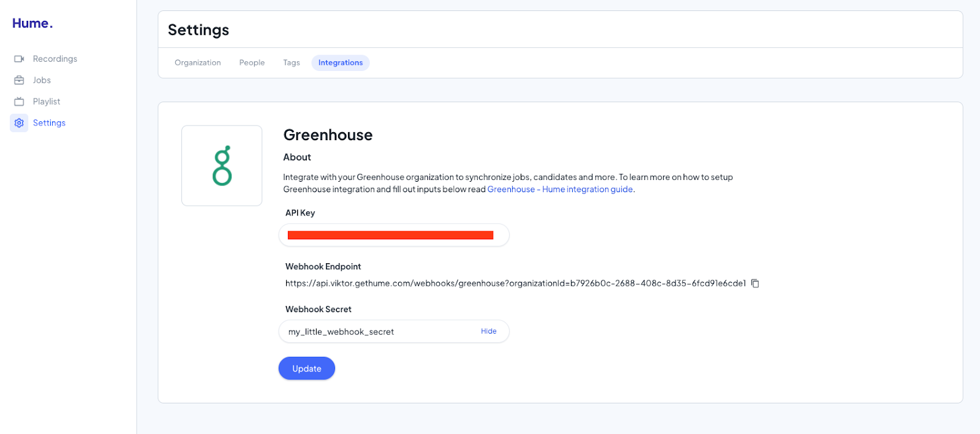Open Settings in the sidebar
The image size is (980, 434).
tap(49, 123)
